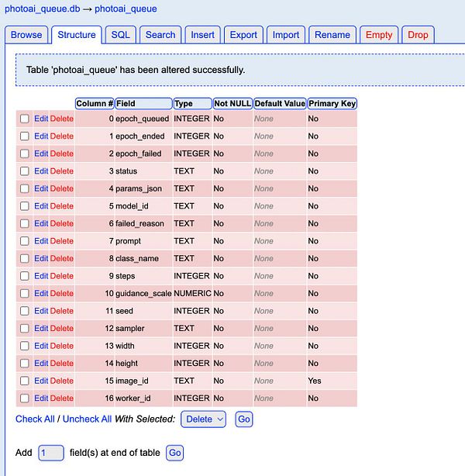Focus the add fields count input
Viewport: 465px width, 476px height.
click(x=51, y=453)
